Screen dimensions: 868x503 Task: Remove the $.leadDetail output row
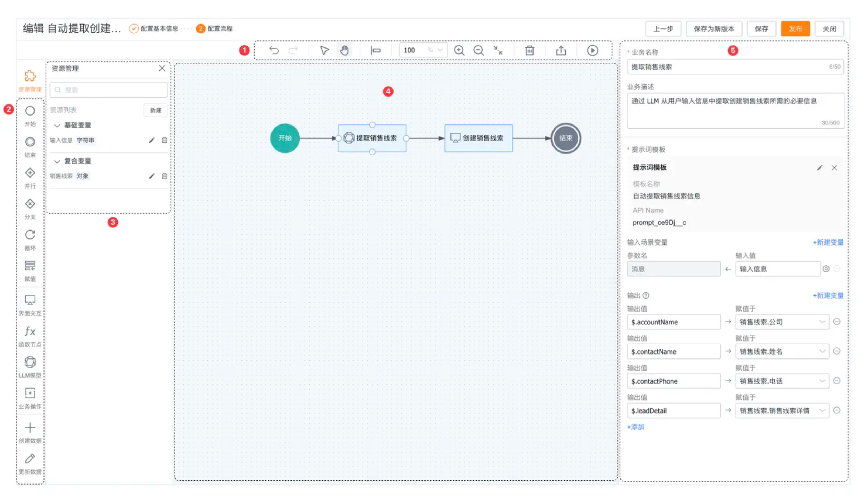click(836, 410)
